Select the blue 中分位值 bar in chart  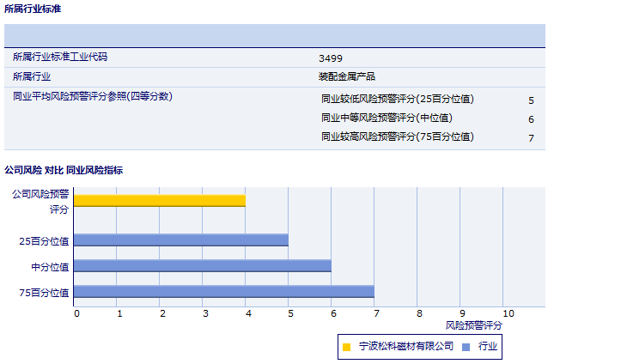(x=202, y=266)
